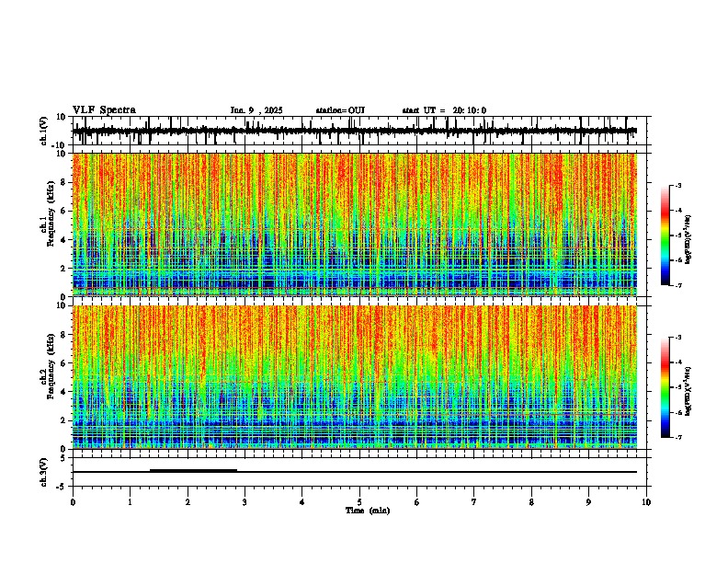Click the ch.2 colorbar log(PSD) label
The width and height of the screenshot is (728, 563).
(688, 391)
